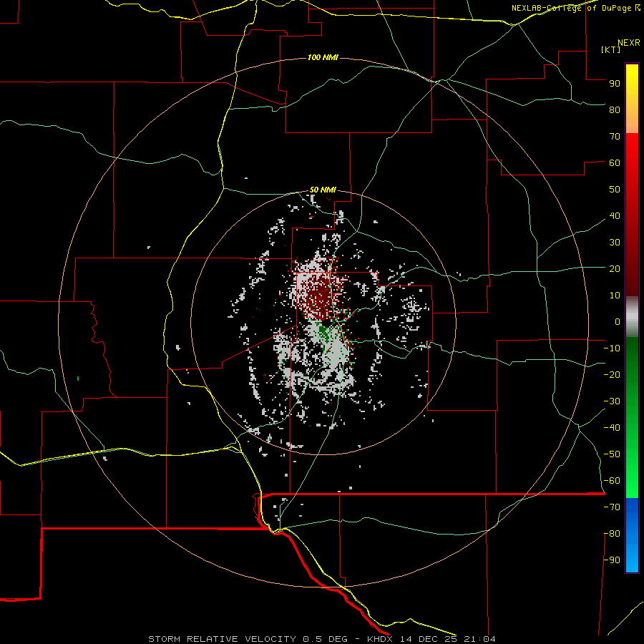Image resolution: width=644 pixels, height=644 pixels.
Task: Click the -90 scale value
Action: pos(612,560)
